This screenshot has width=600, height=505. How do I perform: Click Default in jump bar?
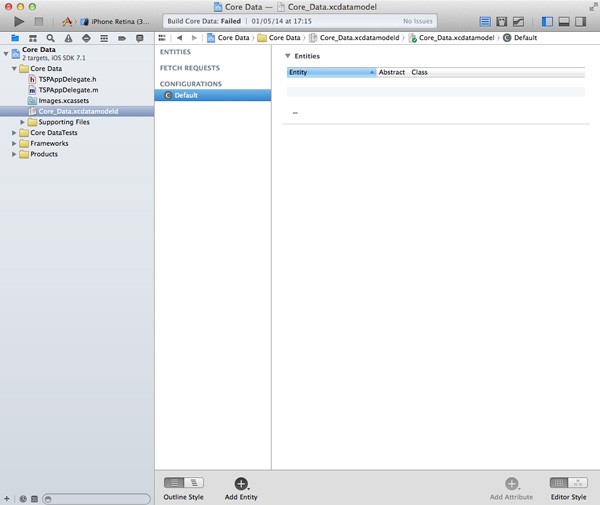(x=520, y=37)
